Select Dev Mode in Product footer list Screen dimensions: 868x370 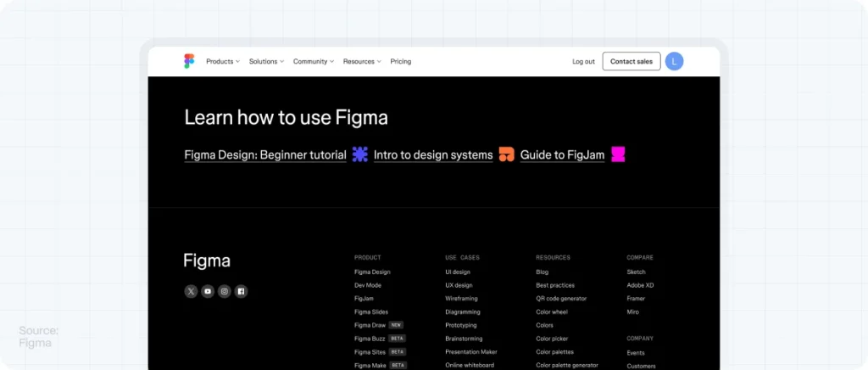[x=368, y=285]
